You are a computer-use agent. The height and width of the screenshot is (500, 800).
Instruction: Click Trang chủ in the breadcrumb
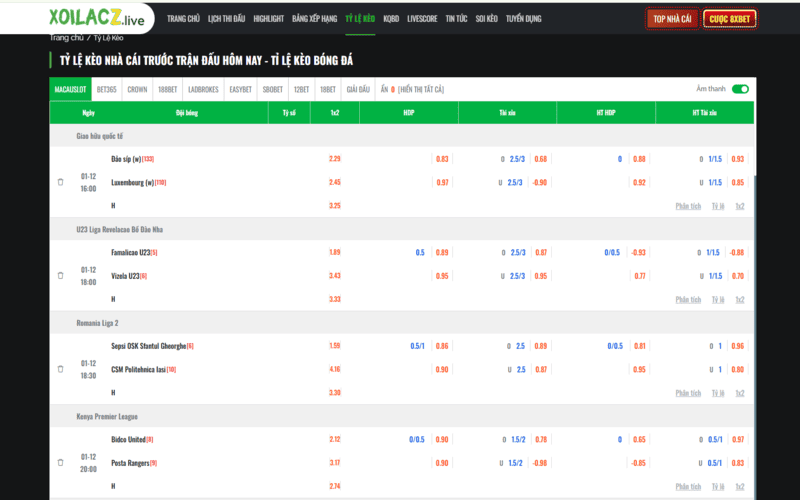[67, 38]
